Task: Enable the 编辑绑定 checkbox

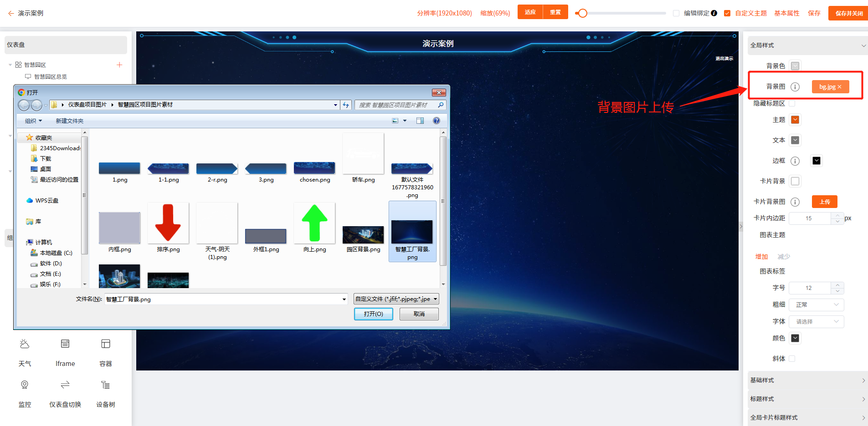Action: click(x=676, y=13)
